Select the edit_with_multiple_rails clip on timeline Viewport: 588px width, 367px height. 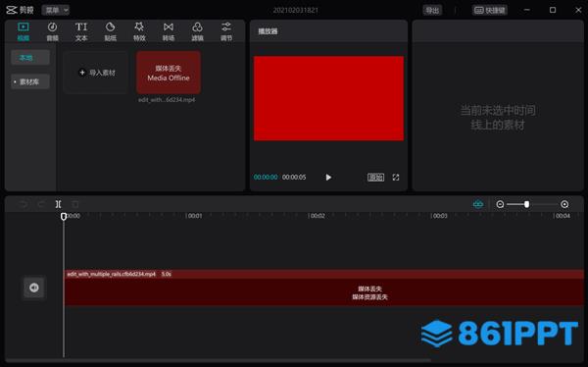coord(324,288)
